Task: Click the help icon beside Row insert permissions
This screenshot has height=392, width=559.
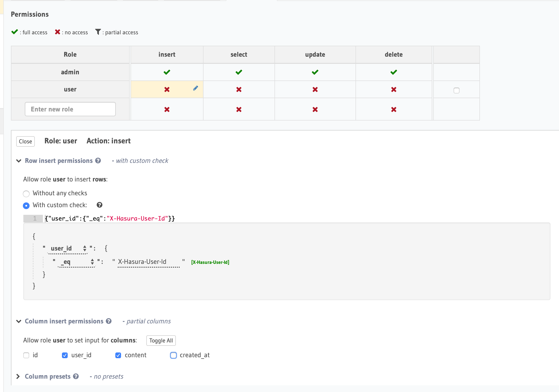Action: pos(98,161)
